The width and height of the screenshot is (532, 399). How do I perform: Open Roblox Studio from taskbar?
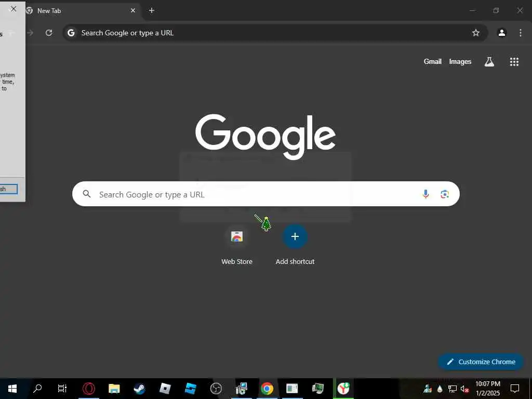pos(190,389)
